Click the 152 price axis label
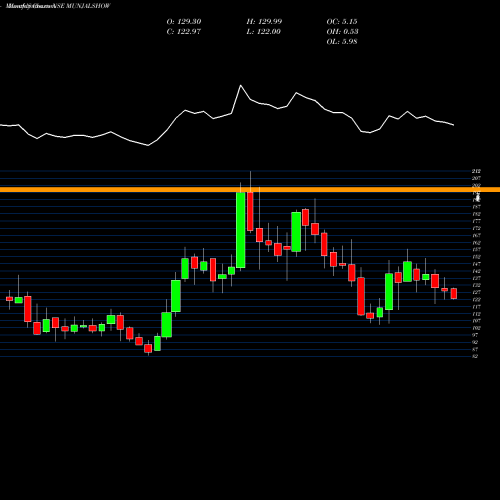Image resolution: width=500 pixels, height=500 pixels. tap(476, 257)
